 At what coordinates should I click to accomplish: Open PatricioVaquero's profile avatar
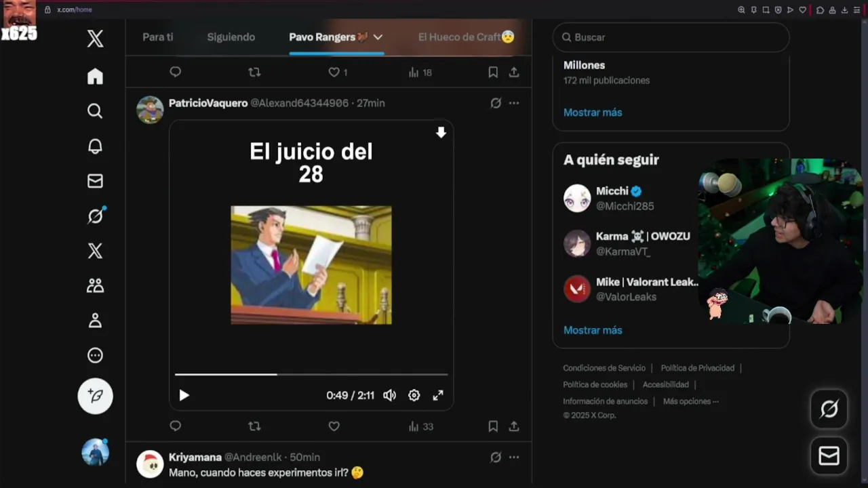[150, 110]
